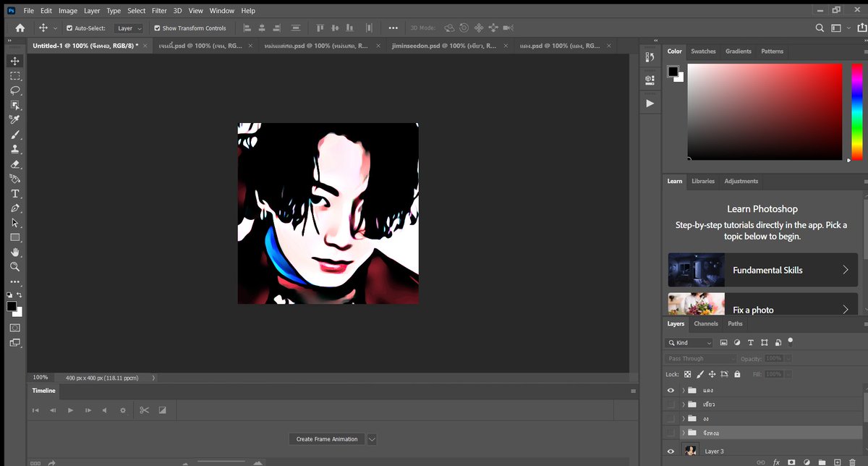Click the Play actions panel icon

click(x=650, y=103)
